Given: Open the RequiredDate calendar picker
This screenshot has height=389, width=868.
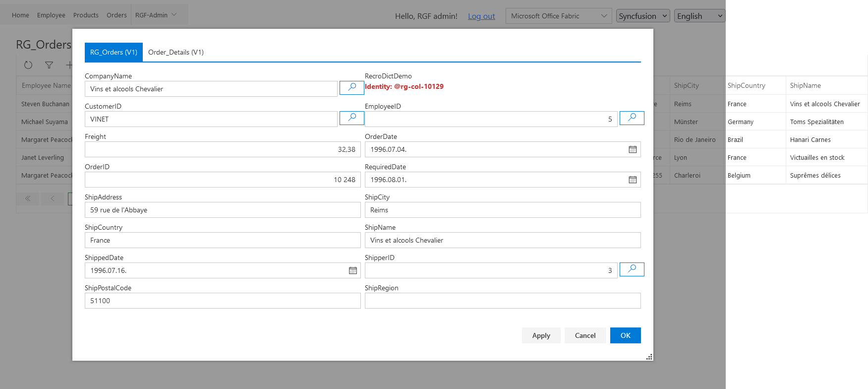Looking at the screenshot, I should [x=633, y=180].
